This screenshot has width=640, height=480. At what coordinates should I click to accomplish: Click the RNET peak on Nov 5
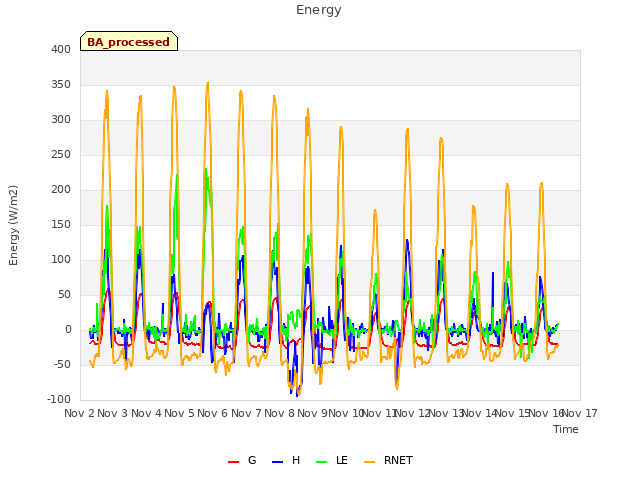(208, 83)
